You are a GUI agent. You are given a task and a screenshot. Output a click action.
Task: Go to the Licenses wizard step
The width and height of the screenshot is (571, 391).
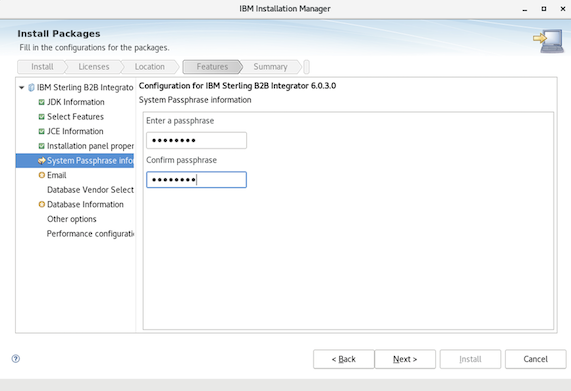pos(94,67)
